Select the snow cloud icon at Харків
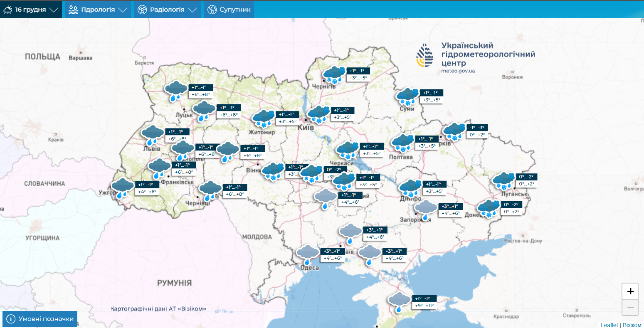The width and height of the screenshot is (644, 328). tap(454, 131)
